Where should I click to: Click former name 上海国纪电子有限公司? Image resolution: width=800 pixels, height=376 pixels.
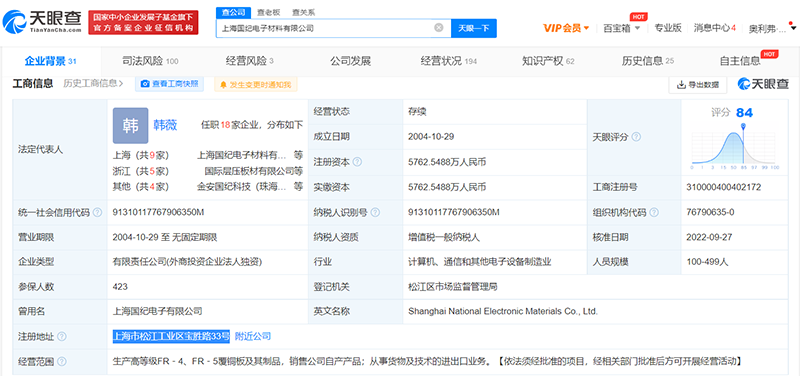[x=158, y=311]
